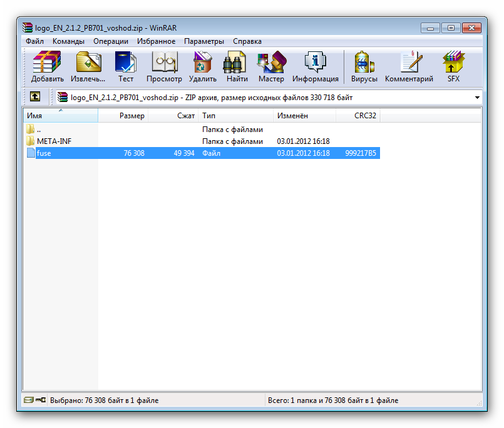The width and height of the screenshot is (504, 428).
Task: Open the Избранное menu
Action: tap(157, 41)
